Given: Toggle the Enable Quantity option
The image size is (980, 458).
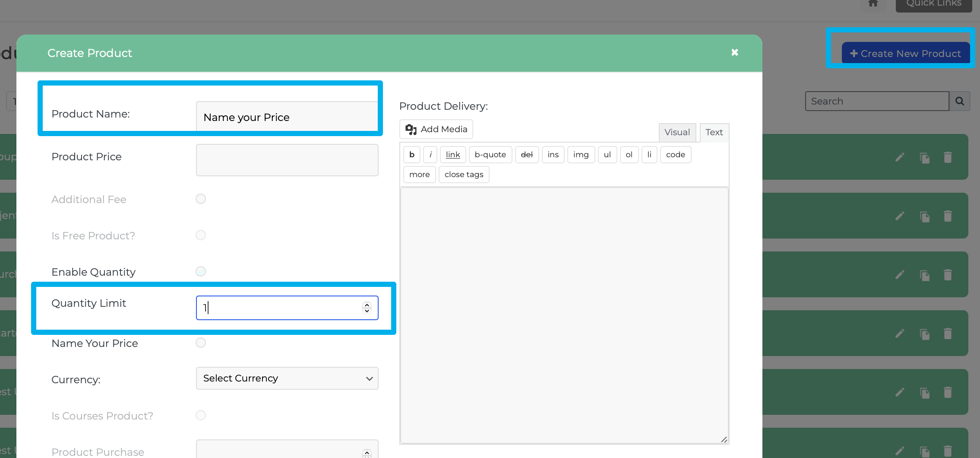Looking at the screenshot, I should pyautogui.click(x=201, y=271).
